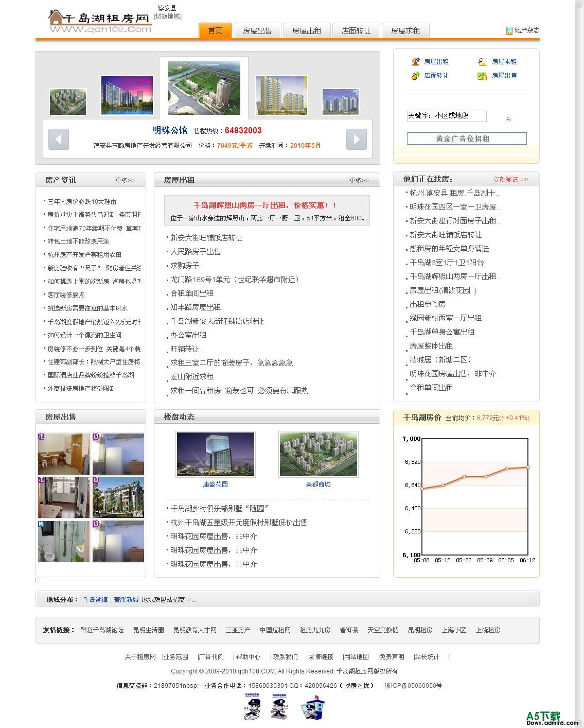Click the 房屋出租 house icon in quick links
The image size is (584, 728).
416,62
